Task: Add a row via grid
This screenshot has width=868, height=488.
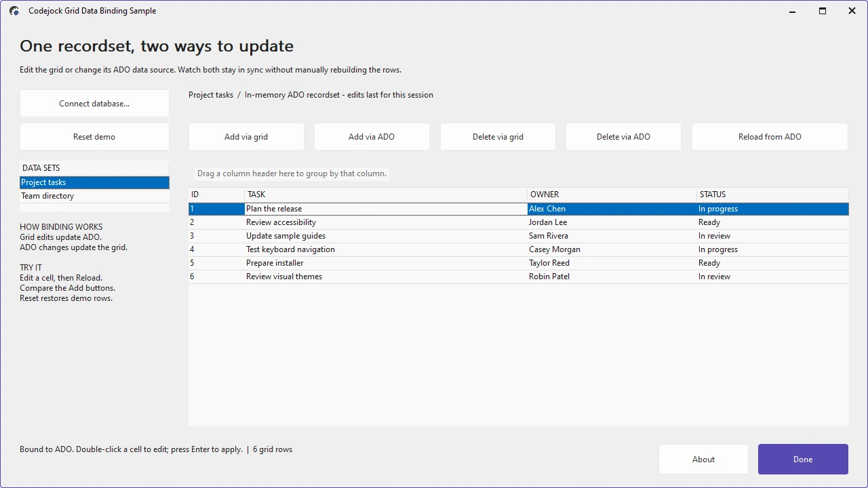Action: pyautogui.click(x=246, y=137)
